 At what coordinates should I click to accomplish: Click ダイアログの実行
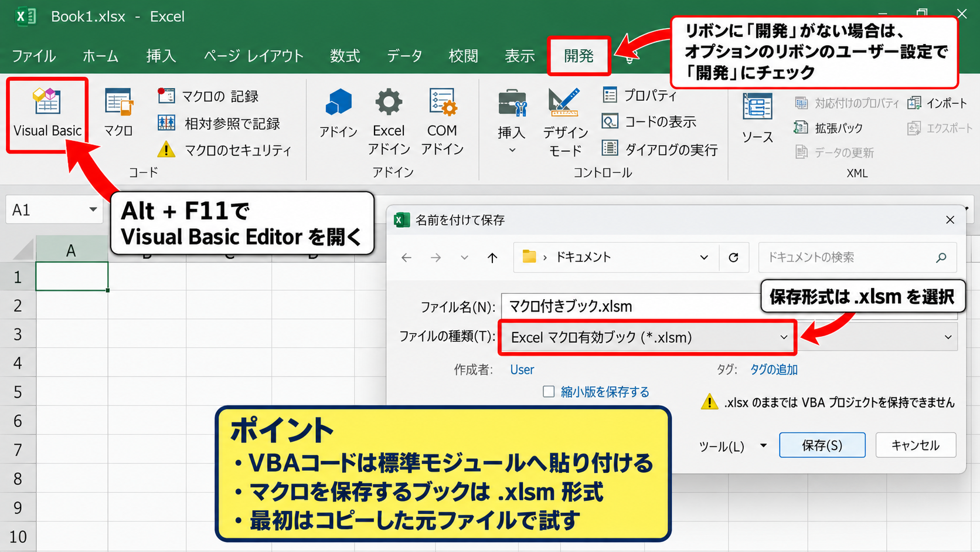(660, 150)
